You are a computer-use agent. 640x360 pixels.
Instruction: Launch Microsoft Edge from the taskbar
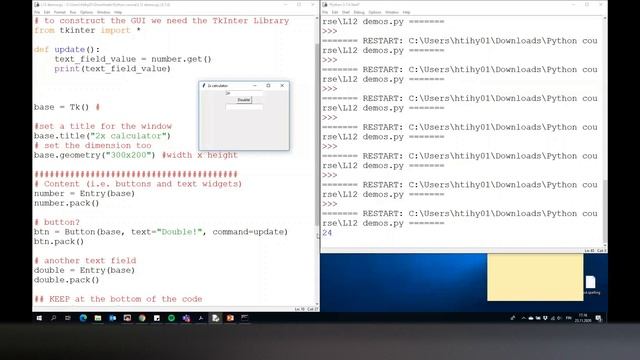[83, 318]
